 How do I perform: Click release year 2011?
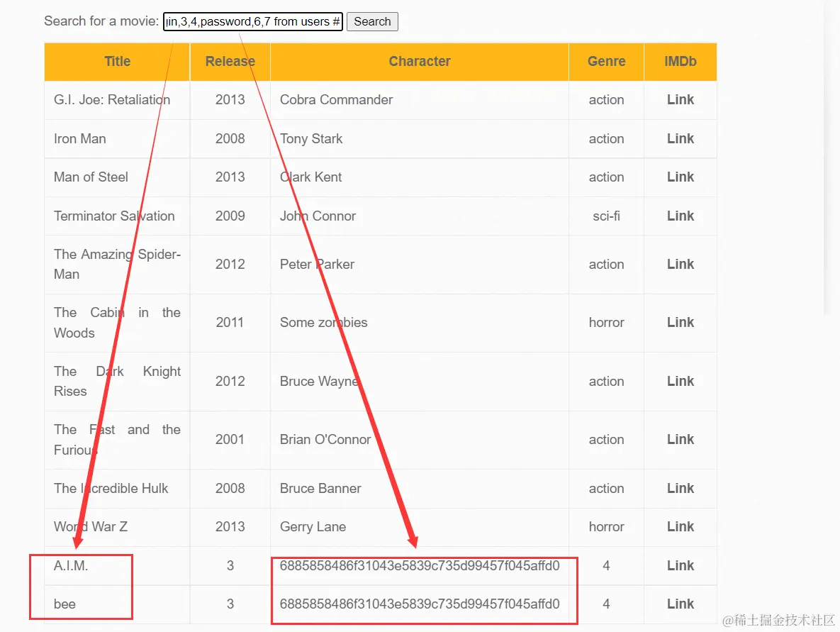point(230,322)
